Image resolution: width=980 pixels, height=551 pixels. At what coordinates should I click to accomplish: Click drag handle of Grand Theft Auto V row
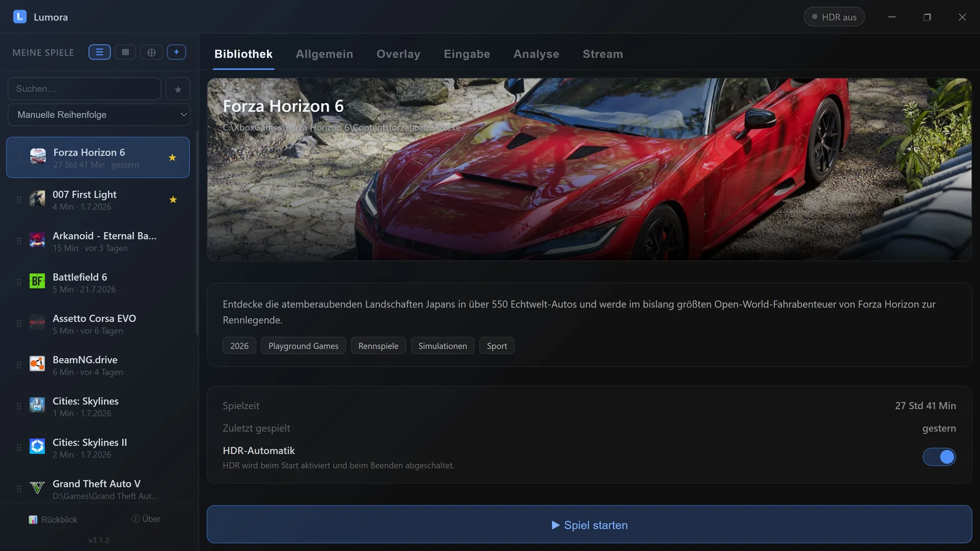point(19,489)
